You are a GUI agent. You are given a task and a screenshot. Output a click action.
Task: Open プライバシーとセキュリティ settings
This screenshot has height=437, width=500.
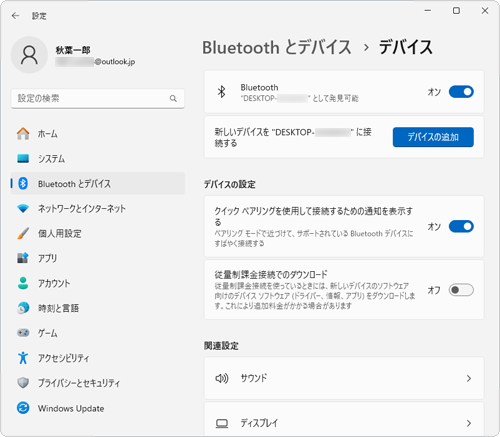click(x=98, y=383)
